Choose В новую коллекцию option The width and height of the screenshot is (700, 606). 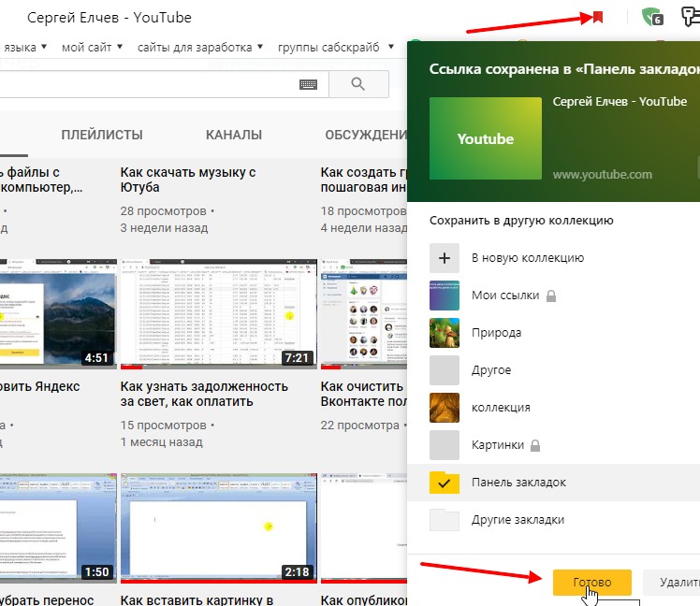pos(528,258)
